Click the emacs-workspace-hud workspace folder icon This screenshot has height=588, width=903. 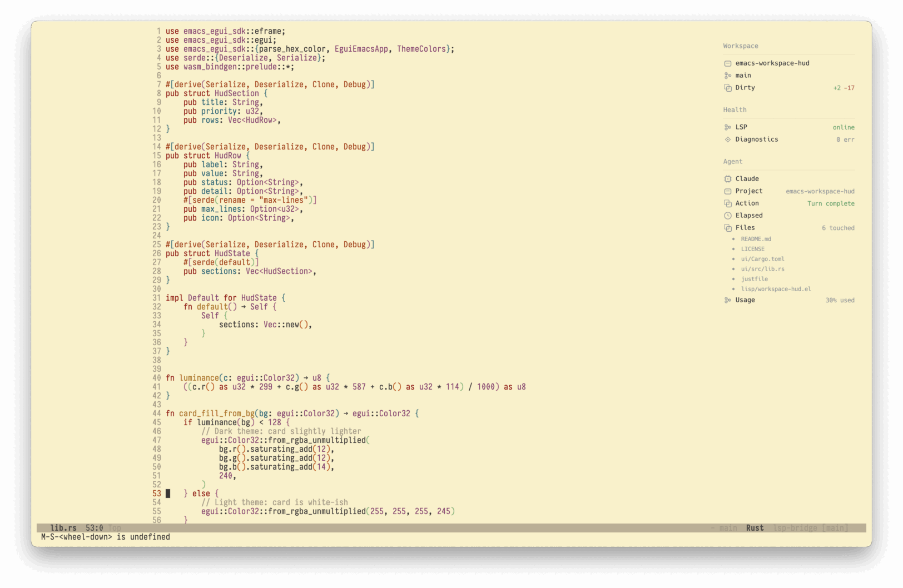(x=727, y=63)
